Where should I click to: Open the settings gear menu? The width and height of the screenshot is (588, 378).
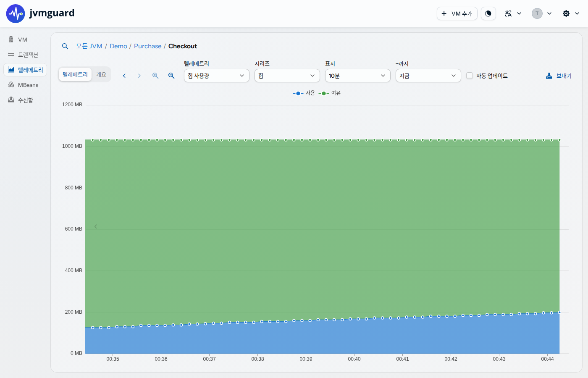pos(571,13)
